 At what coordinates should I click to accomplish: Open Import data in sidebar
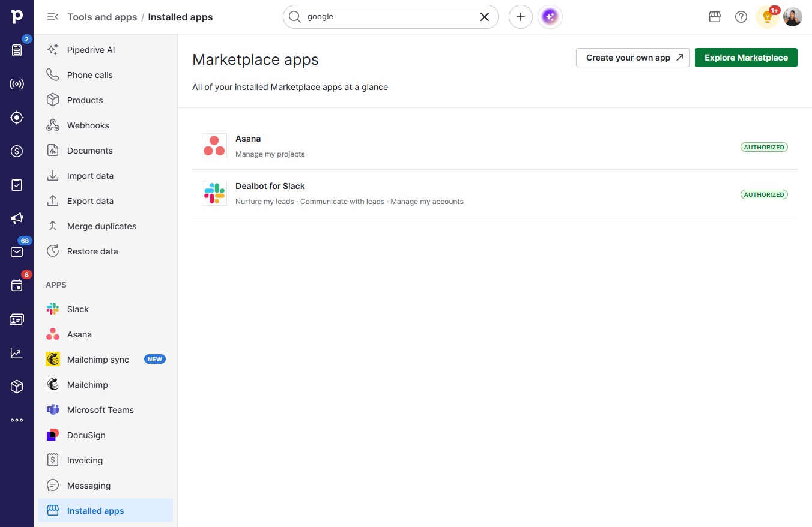(106, 176)
